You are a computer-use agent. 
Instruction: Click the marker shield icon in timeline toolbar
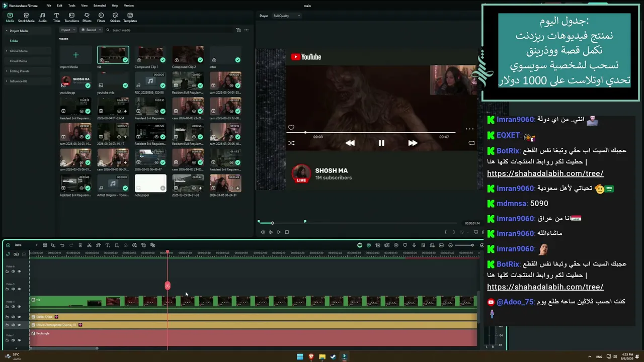[405, 245]
